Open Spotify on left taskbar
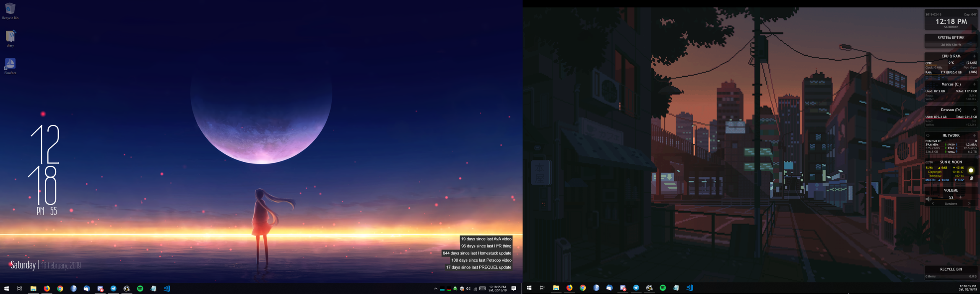This screenshot has height=294, width=980. [140, 289]
